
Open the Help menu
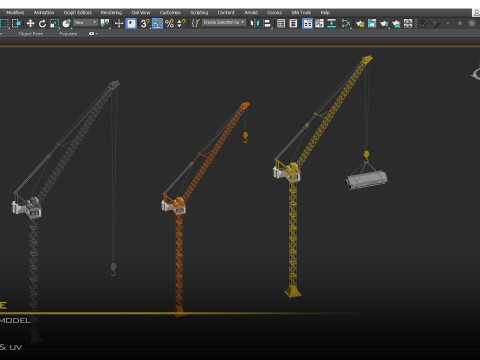tap(325, 12)
